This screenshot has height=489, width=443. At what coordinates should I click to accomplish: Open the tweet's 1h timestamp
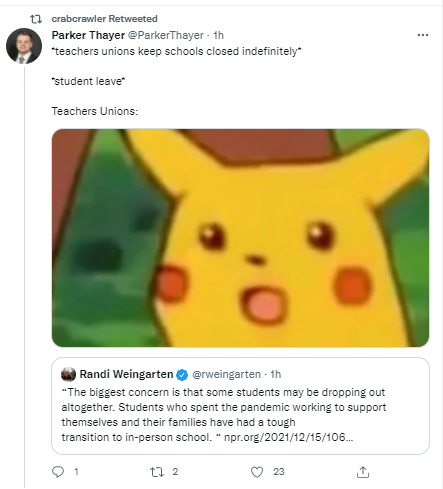(x=218, y=35)
